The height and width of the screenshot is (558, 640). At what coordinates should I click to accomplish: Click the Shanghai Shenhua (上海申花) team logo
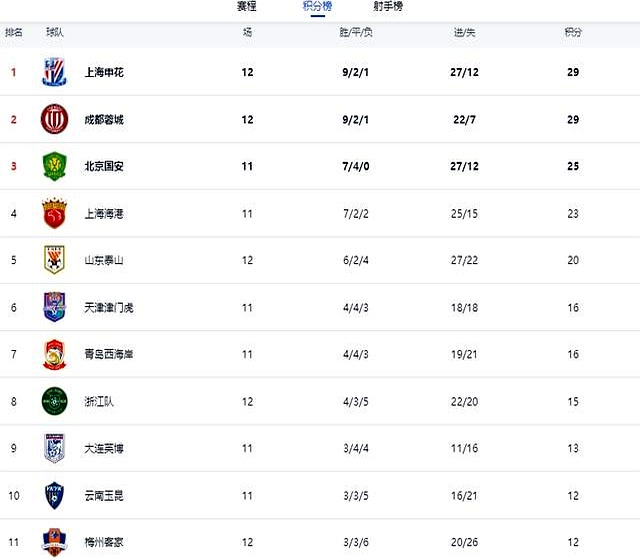point(53,72)
